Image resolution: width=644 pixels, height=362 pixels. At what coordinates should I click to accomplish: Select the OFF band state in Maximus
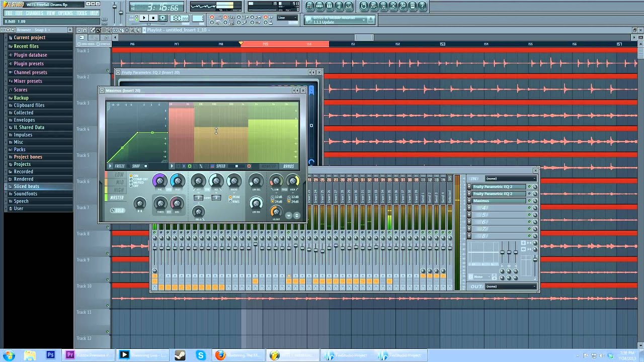click(133, 186)
